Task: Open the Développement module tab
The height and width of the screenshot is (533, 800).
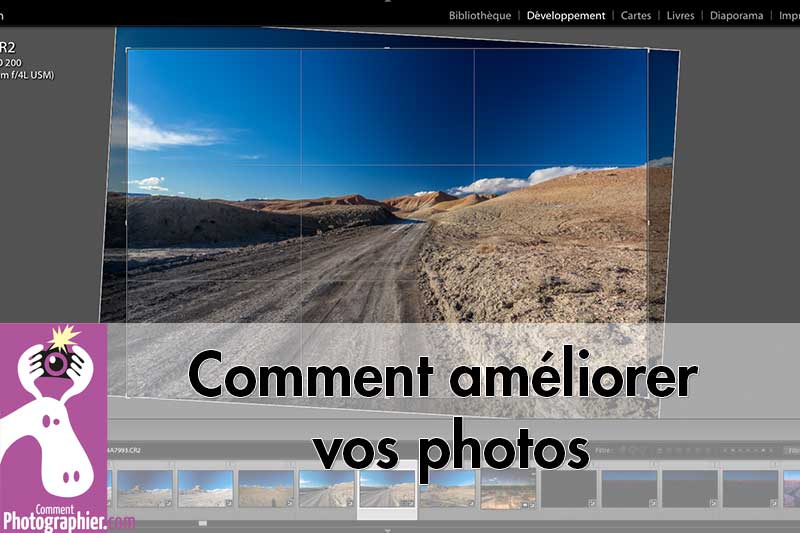Action: click(566, 16)
